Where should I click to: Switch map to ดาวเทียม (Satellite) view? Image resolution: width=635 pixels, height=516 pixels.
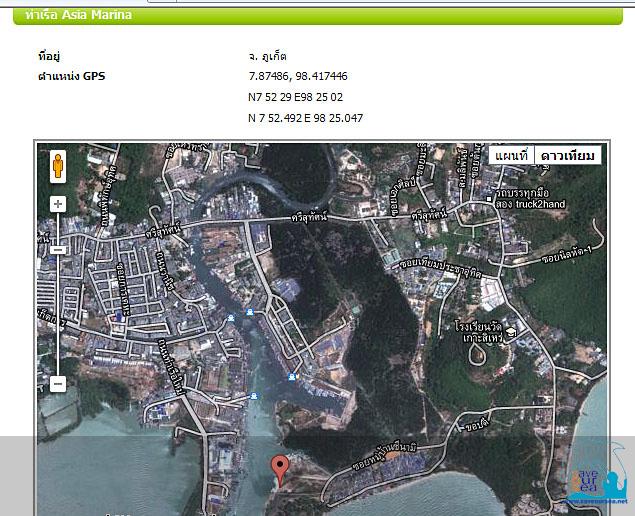click(567, 156)
